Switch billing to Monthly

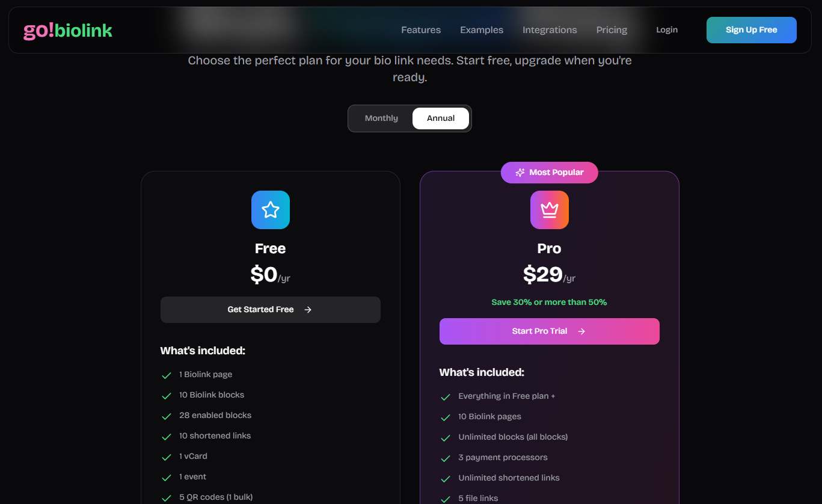point(381,118)
